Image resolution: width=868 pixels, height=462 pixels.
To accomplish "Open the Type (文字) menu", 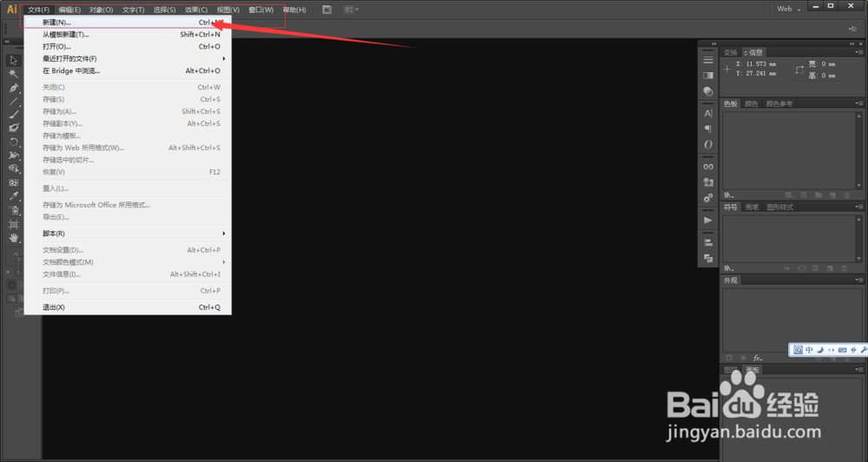I will coord(133,10).
